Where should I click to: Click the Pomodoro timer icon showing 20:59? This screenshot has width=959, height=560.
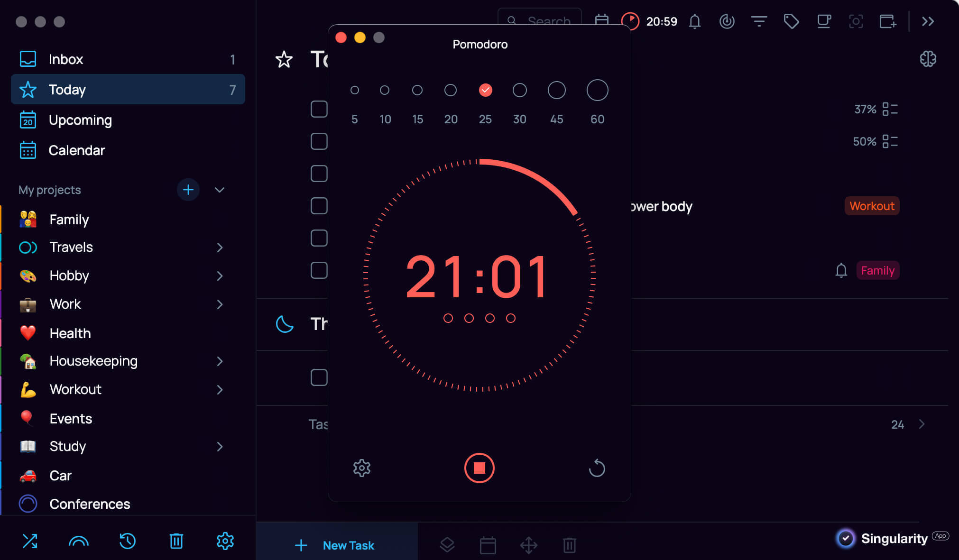click(x=630, y=21)
